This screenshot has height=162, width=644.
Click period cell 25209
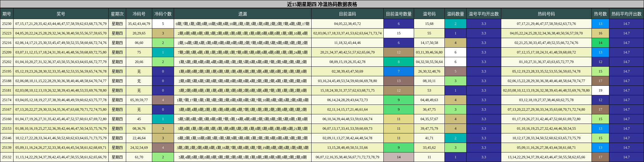7,52
